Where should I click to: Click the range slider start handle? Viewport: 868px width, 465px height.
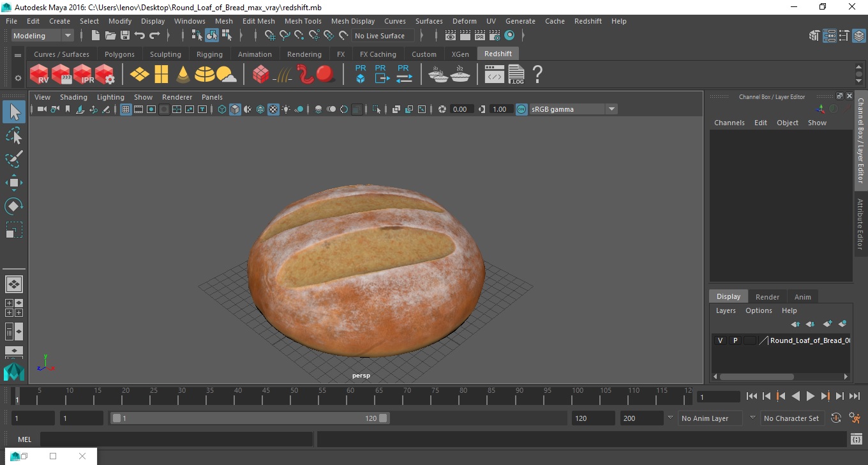pos(117,418)
